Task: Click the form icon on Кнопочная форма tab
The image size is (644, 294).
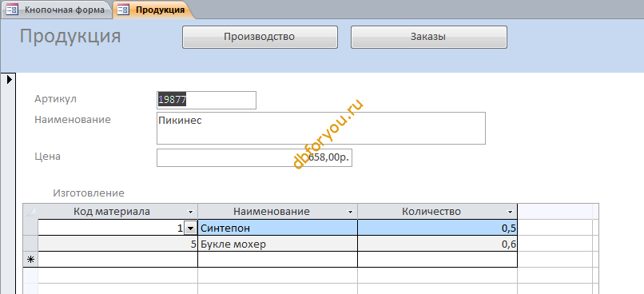Action: (x=12, y=10)
